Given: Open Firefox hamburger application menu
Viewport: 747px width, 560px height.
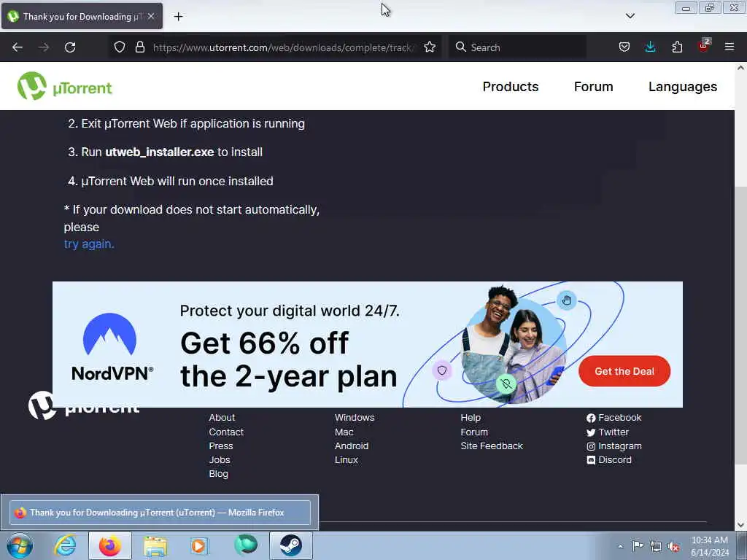Looking at the screenshot, I should click(729, 47).
